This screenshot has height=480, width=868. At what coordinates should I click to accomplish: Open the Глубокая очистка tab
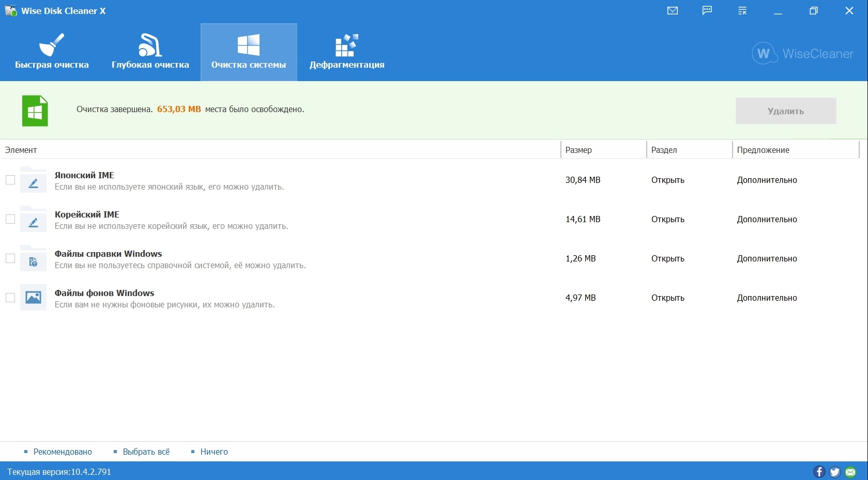[150, 52]
